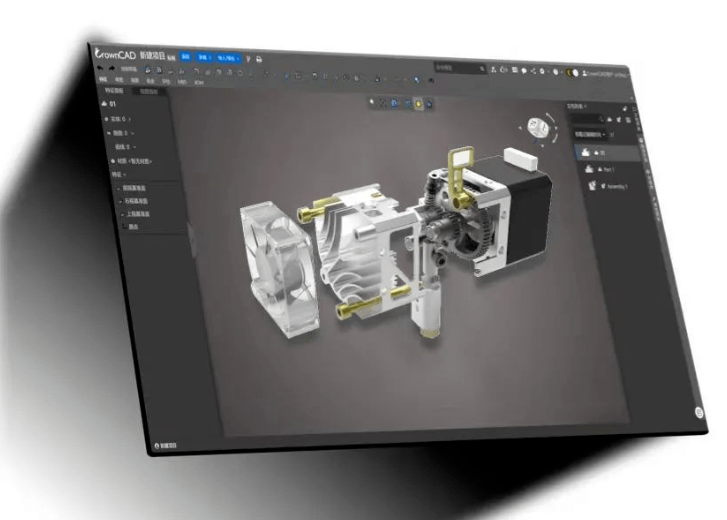This screenshot has height=520, width=727.
Task: Click the blue cursor icon in the main toolbar
Action: (416, 80)
